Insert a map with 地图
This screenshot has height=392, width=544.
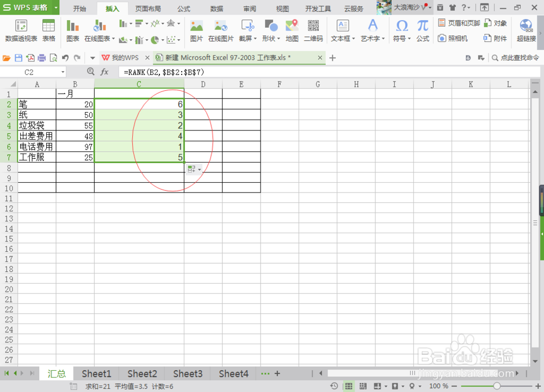pos(292,31)
